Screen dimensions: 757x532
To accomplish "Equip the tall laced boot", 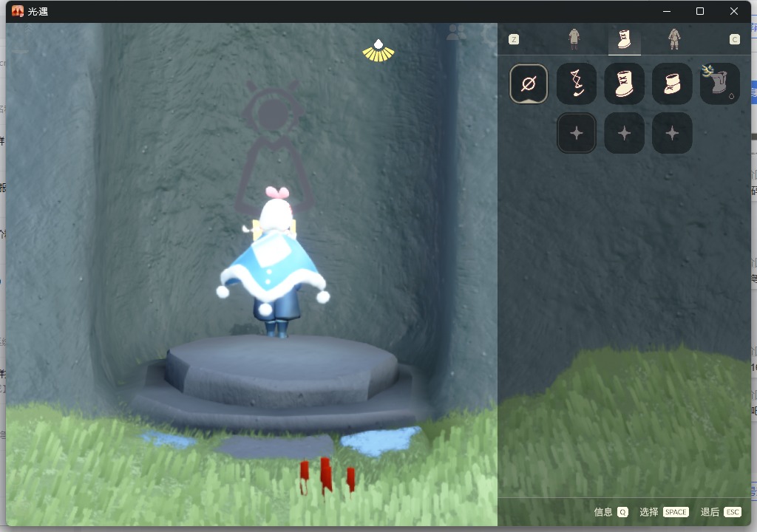I will coord(624,84).
